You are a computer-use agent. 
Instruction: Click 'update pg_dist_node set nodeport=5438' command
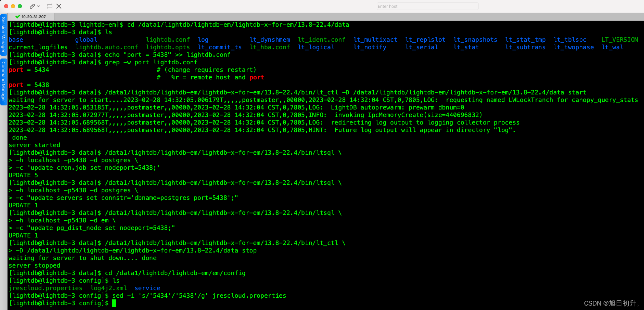pyautogui.click(x=101, y=228)
